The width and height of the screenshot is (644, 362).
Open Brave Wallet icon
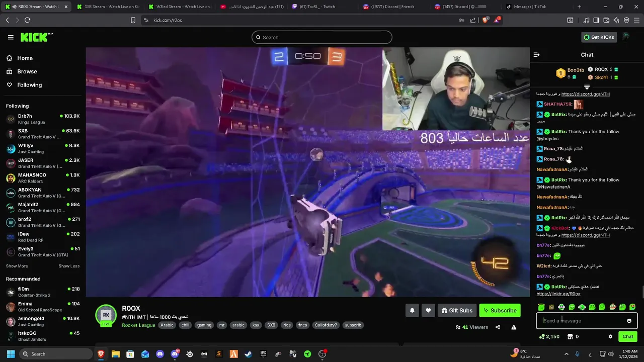[x=606, y=20]
